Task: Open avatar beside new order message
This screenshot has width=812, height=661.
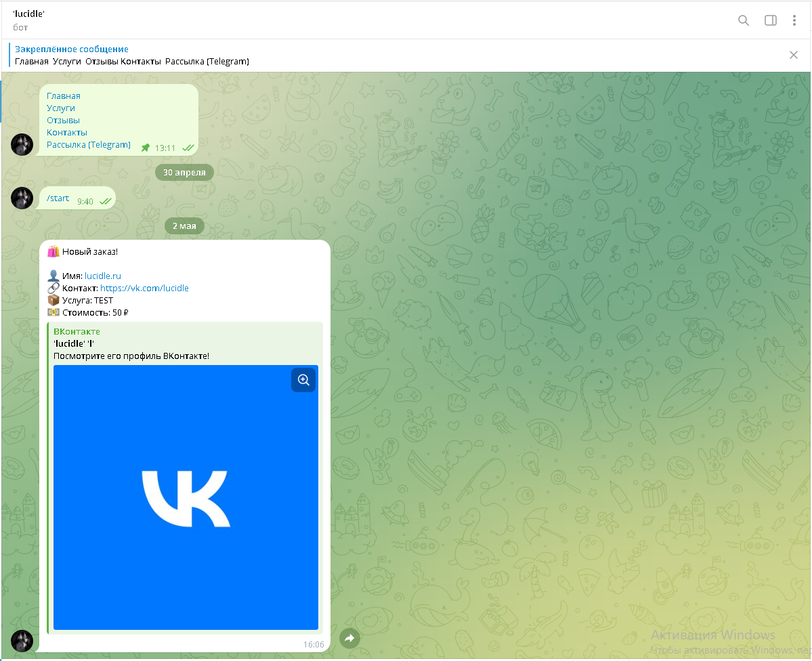Action: (x=22, y=641)
